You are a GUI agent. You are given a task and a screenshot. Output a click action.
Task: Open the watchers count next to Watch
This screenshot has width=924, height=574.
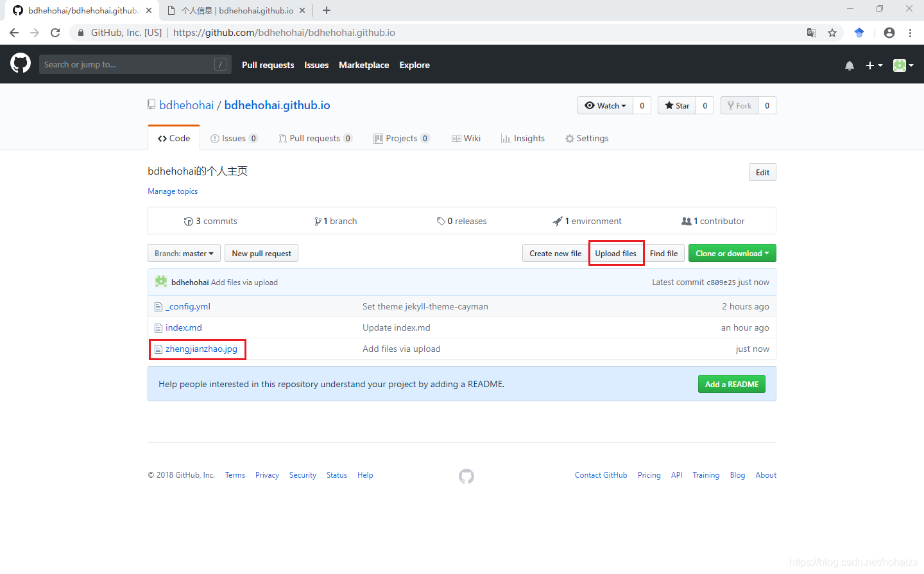pyautogui.click(x=642, y=105)
